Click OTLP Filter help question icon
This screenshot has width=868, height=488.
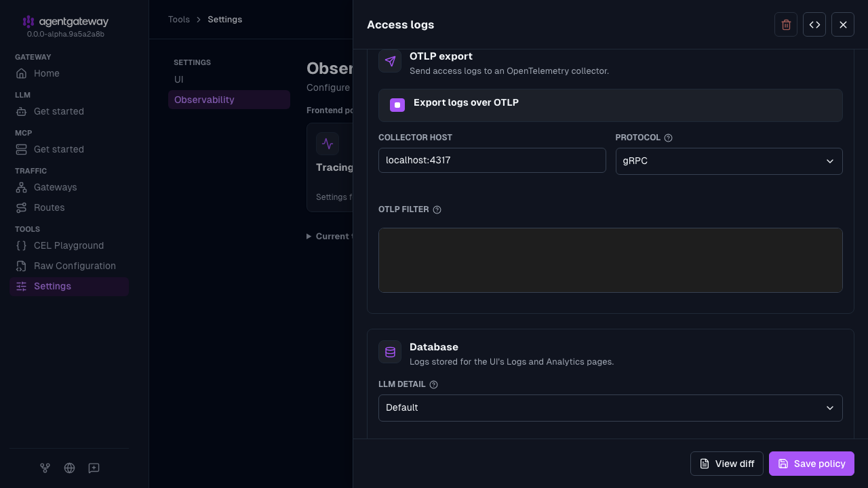tap(437, 209)
